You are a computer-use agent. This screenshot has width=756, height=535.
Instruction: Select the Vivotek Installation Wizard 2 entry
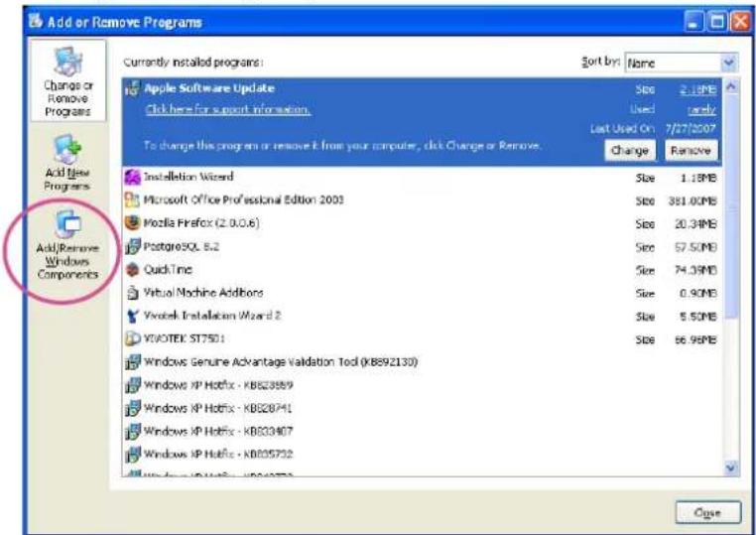click(422, 316)
